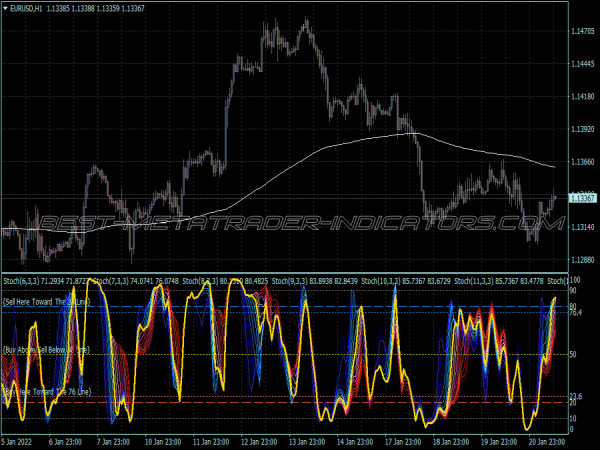The image size is (600, 450).
Task: Click the 19 Jan 23:00 time label
Action: [x=499, y=442]
